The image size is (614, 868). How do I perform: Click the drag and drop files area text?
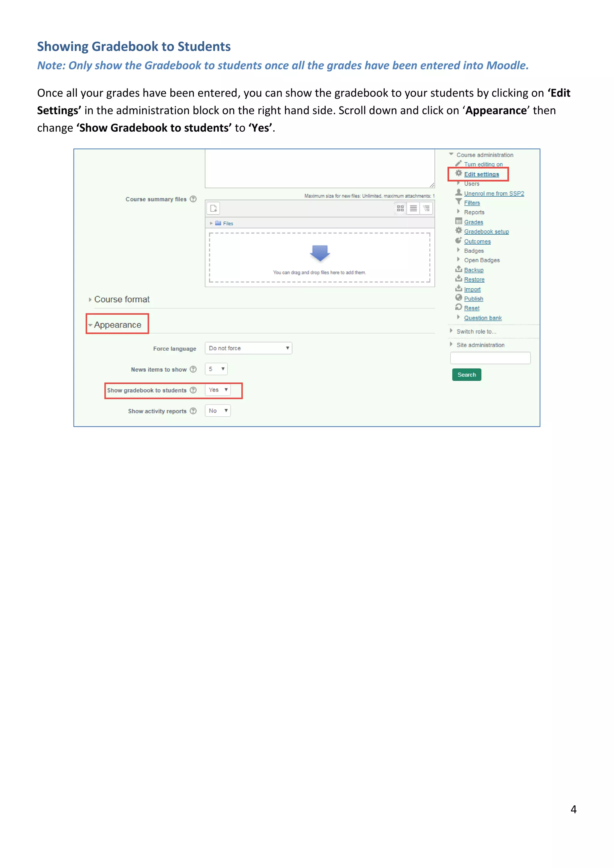pyautogui.click(x=320, y=272)
